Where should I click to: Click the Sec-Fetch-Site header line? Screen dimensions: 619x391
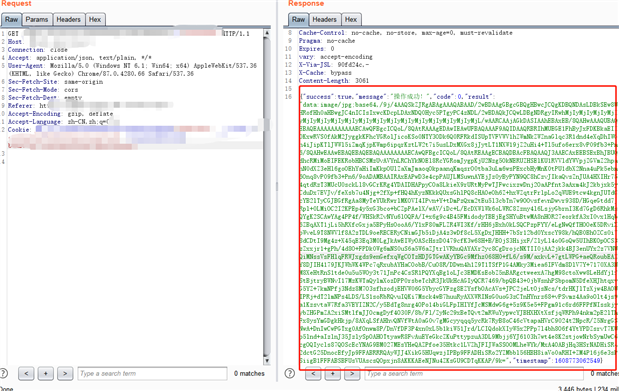coord(55,82)
